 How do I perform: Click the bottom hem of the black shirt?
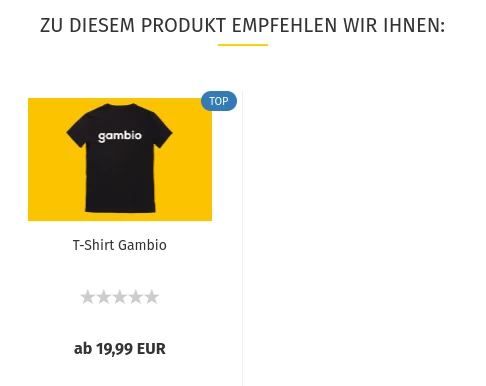(x=120, y=209)
